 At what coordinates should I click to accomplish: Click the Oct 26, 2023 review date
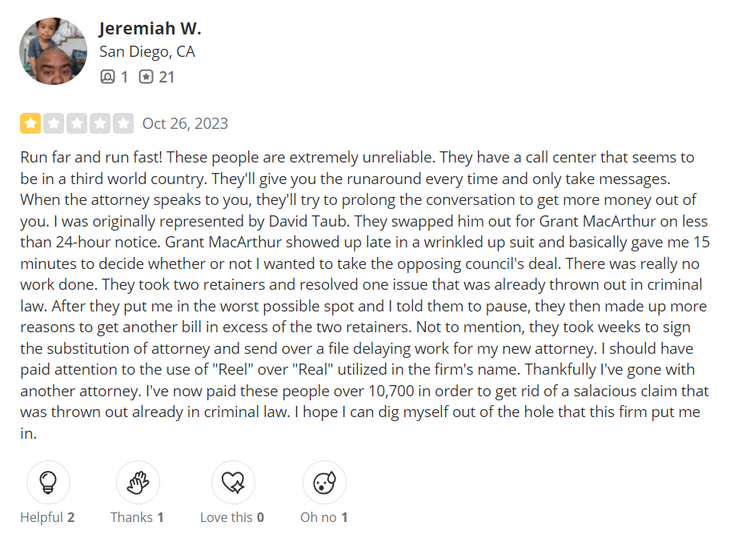(x=185, y=124)
